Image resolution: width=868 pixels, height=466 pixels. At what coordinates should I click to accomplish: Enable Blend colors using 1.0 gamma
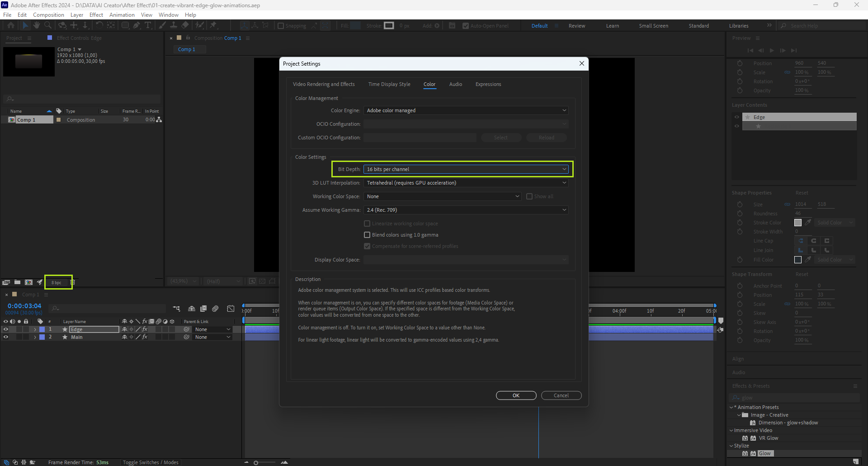[367, 235]
